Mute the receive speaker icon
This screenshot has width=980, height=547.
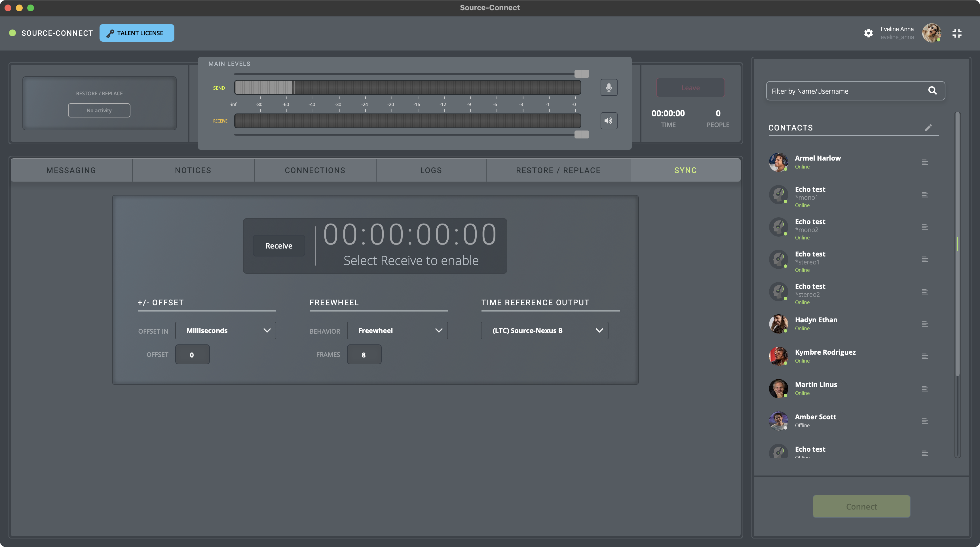(609, 121)
